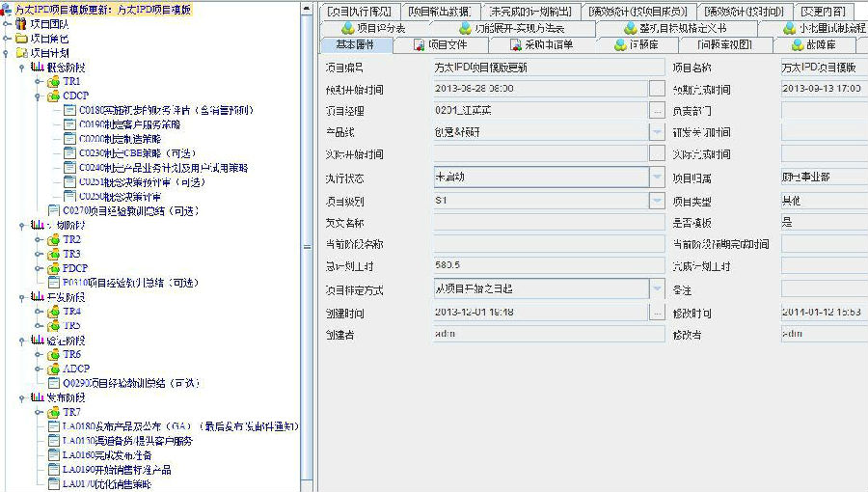Open the 项目排定方式 dropdown arrow
The width and height of the screenshot is (868, 492).
pyautogui.click(x=657, y=287)
